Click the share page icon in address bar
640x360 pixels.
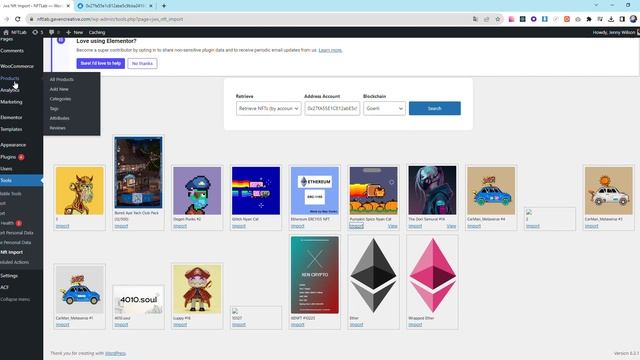pyautogui.click(x=487, y=19)
